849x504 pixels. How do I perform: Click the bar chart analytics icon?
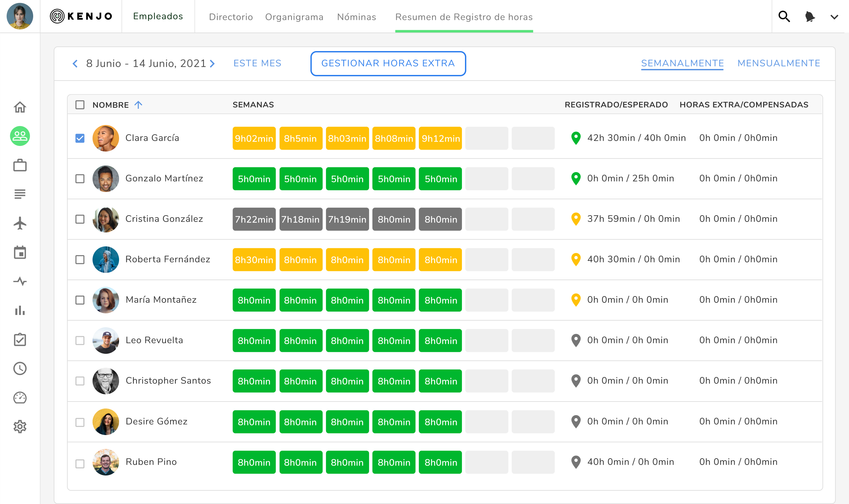click(20, 310)
